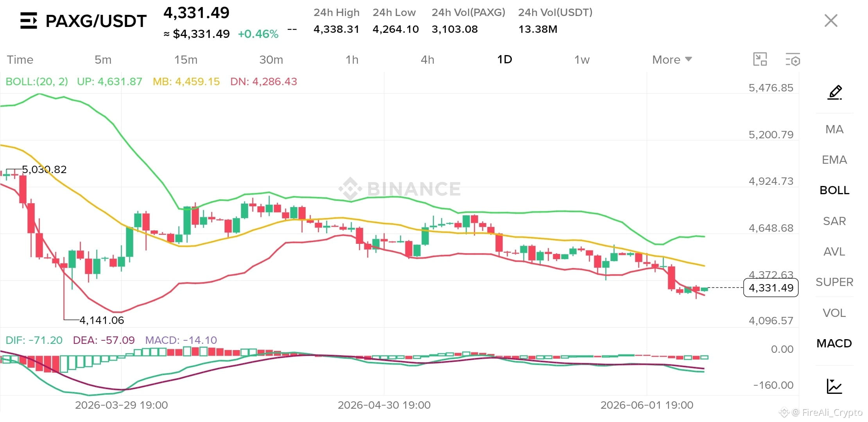Click the DIF: -71.20 readout
The width and height of the screenshot is (868, 422).
tap(34, 340)
